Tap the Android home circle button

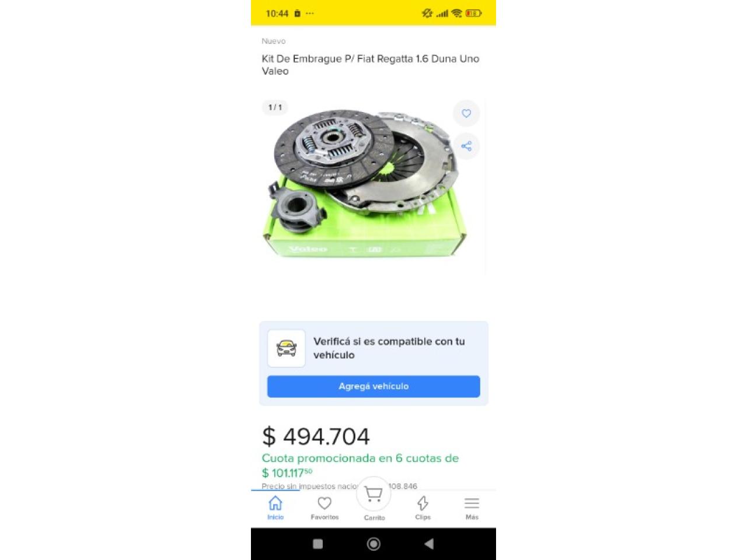click(x=373, y=544)
